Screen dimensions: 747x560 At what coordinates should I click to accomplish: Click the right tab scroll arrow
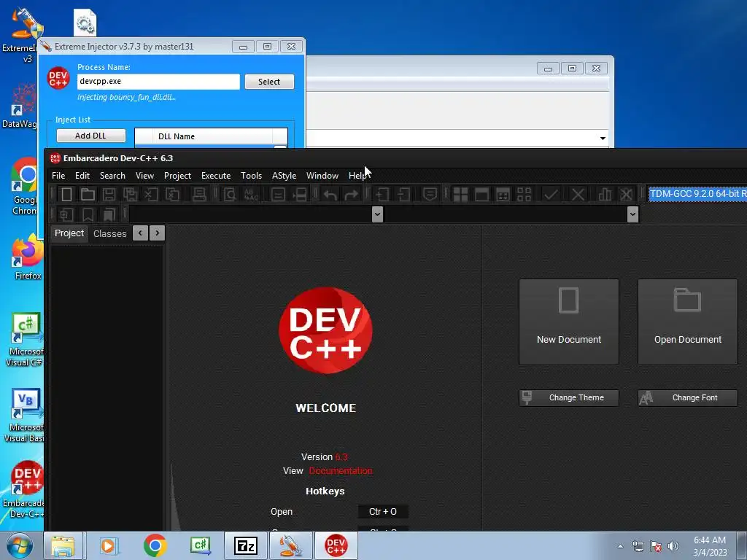tap(158, 233)
